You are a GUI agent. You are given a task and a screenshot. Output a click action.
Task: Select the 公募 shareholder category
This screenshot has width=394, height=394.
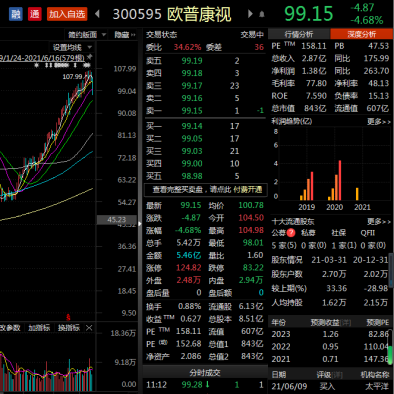click(279, 233)
